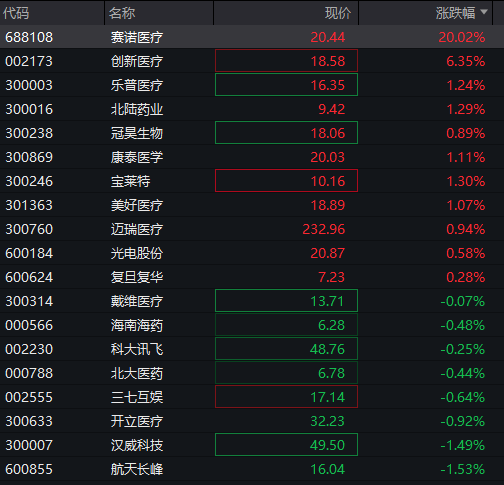Click the 1.29% change value
Viewport: 504px width, 485px height.
click(466, 109)
